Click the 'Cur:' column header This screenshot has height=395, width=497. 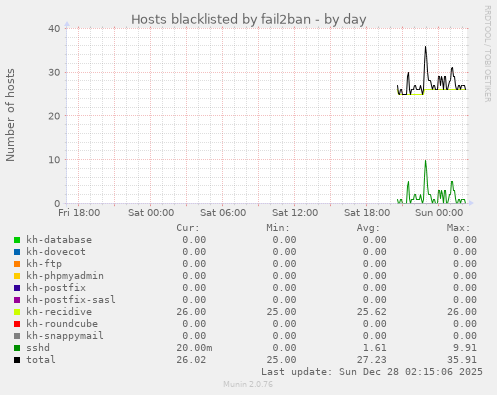point(188,228)
